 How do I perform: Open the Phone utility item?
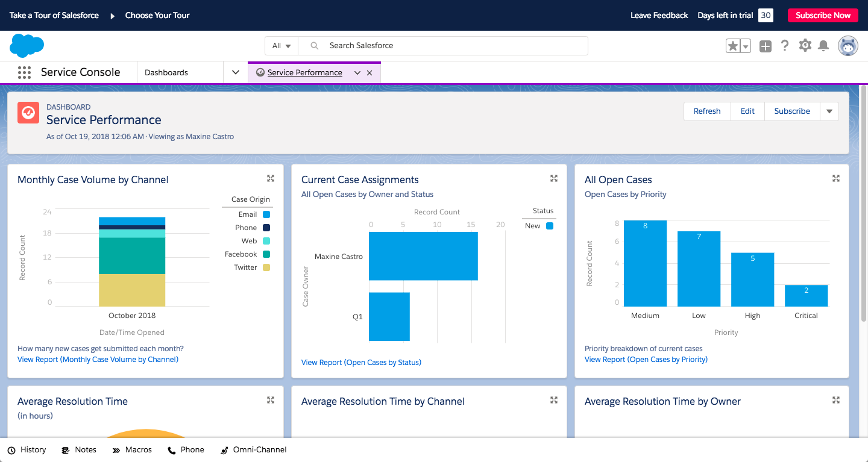click(x=186, y=450)
